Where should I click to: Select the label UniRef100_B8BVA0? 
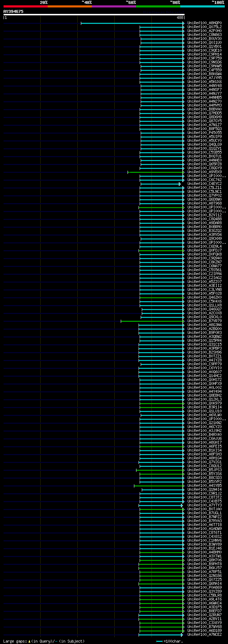coord(204,109)
